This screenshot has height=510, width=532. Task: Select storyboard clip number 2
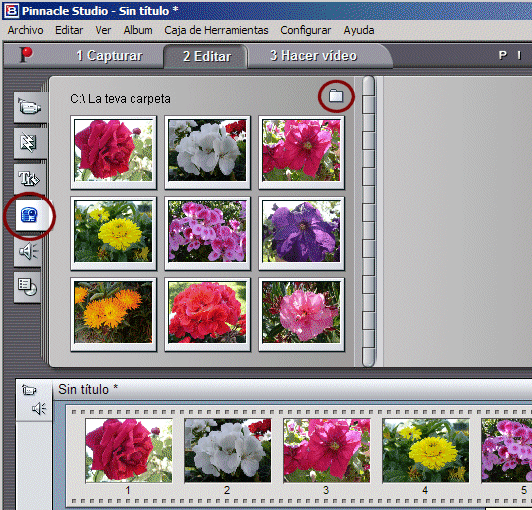227,450
